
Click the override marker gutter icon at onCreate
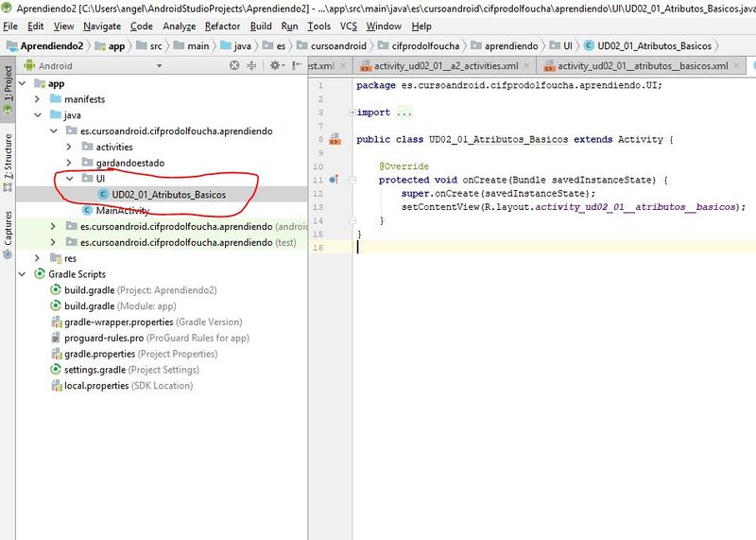coord(334,180)
